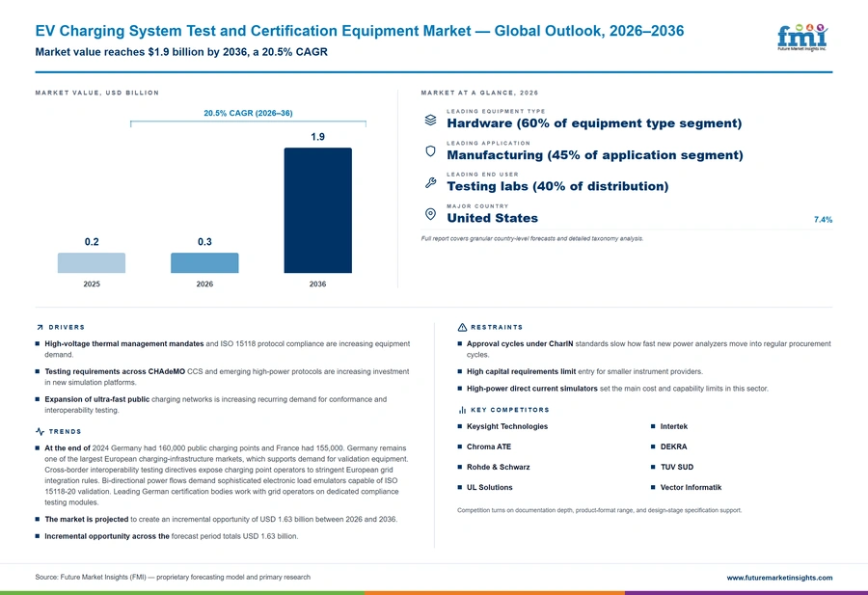Viewport: 868px width, 595px height.
Task: Click the Competition turns on documentation depth note
Action: click(x=600, y=510)
